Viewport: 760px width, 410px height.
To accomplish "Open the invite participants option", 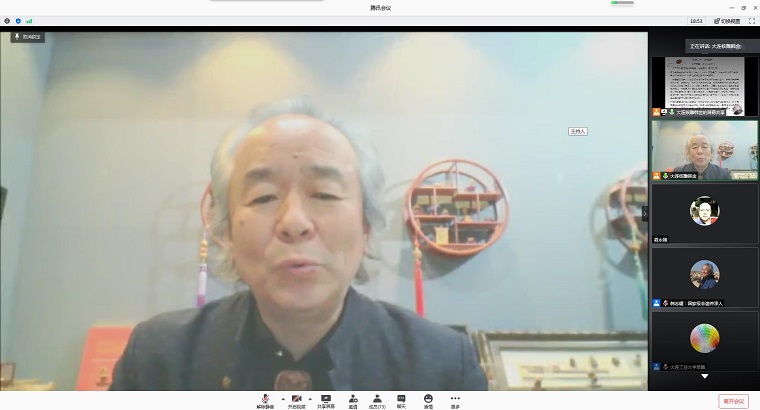I will click(x=353, y=399).
